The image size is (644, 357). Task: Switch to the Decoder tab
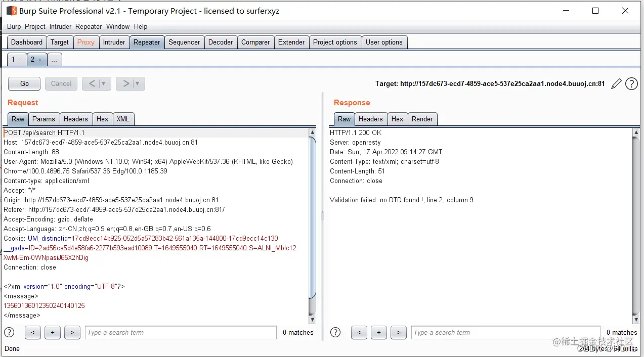[x=221, y=42]
